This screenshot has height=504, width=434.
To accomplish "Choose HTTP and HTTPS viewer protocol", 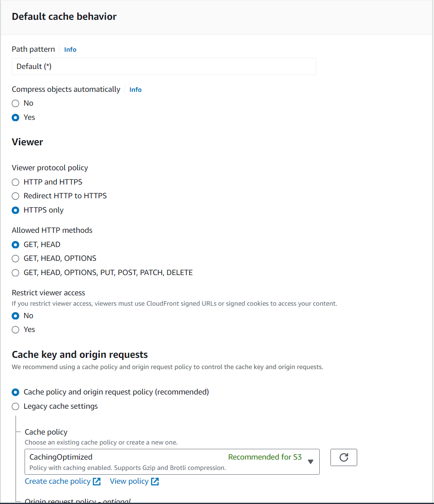I will coord(16,182).
